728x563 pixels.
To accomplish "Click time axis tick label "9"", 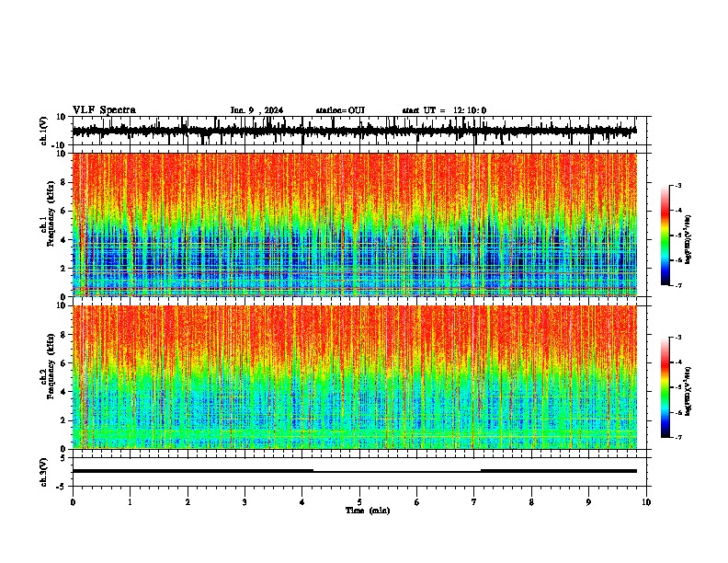I will (588, 502).
